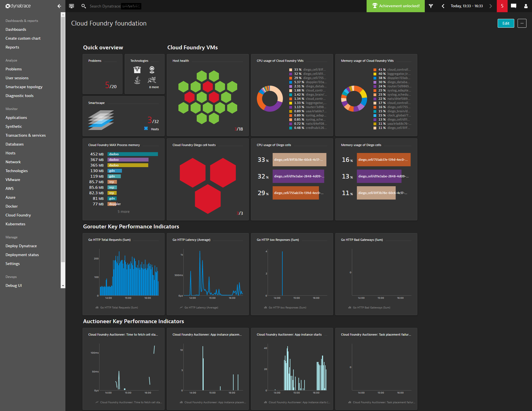
Task: Go to next timeframe with right chevron
Action: [x=491, y=6]
